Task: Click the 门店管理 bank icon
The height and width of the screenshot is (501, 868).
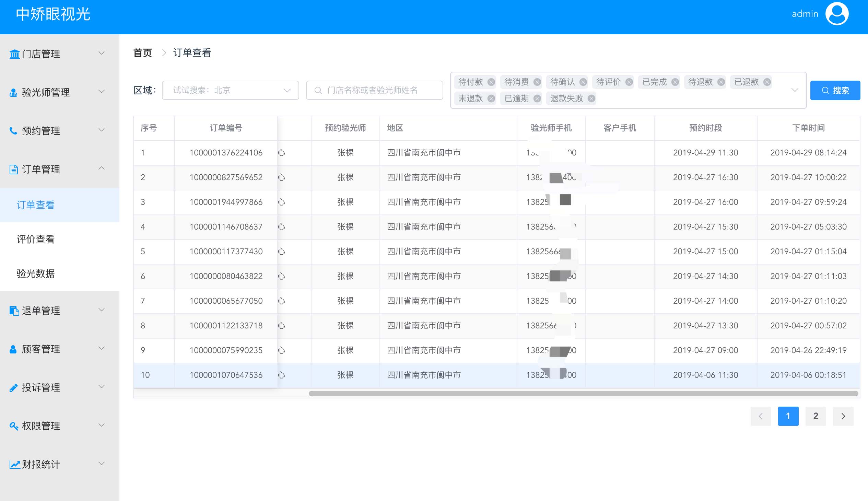Action: click(14, 54)
